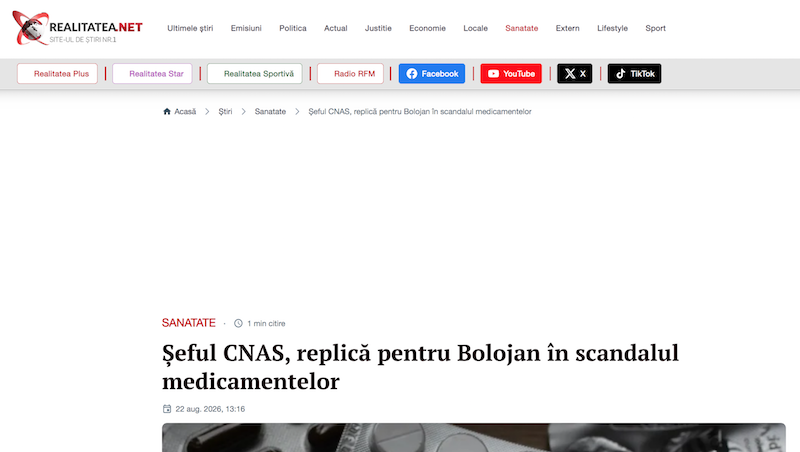Click the red SANATATE category label

tap(189, 323)
